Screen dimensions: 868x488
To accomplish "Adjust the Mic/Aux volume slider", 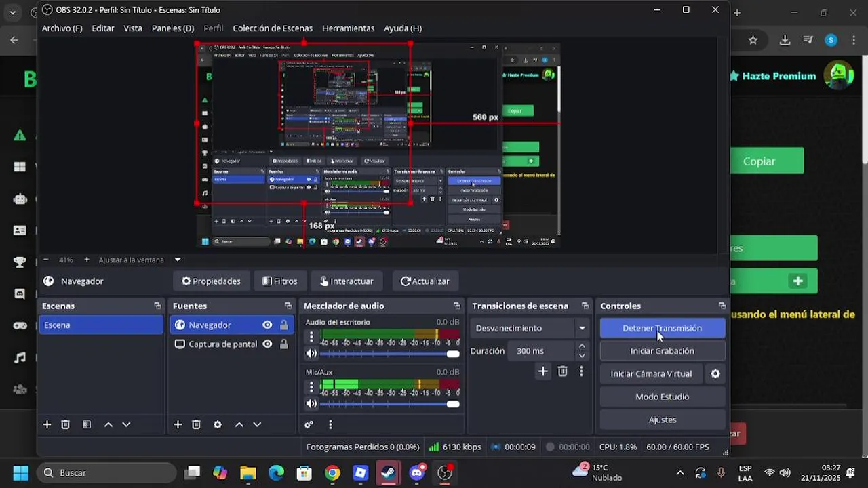I will point(389,404).
